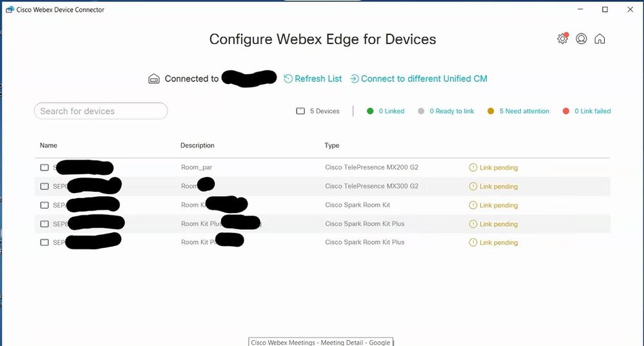Viewport: 644px width, 346px height.
Task: Go to home via house icon
Action: tap(600, 39)
